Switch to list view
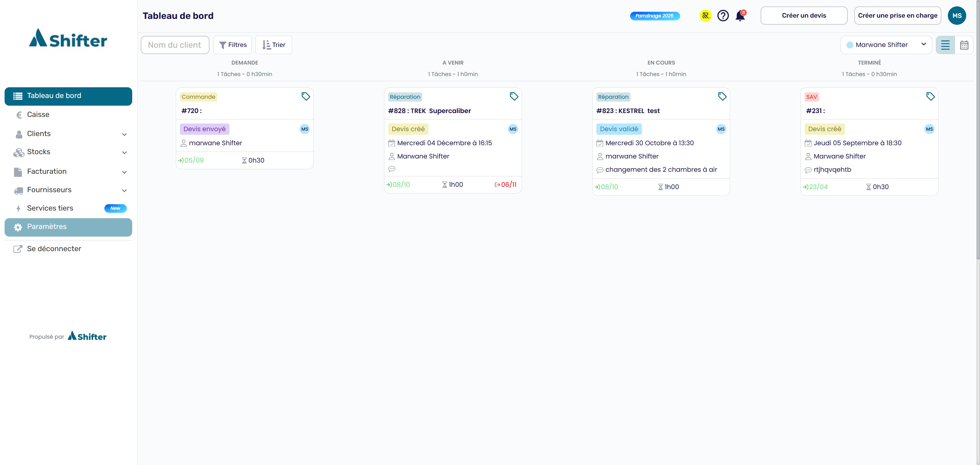This screenshot has width=980, height=465. [945, 45]
